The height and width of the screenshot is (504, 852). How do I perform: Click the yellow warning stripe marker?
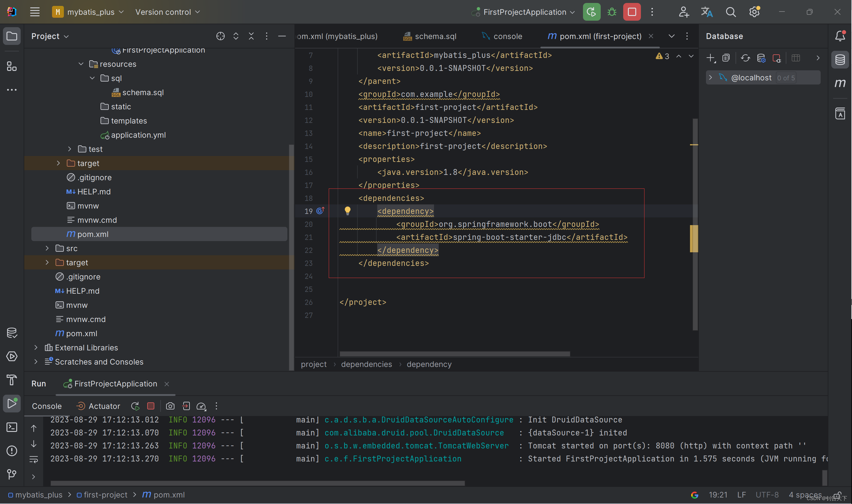tap(694, 238)
